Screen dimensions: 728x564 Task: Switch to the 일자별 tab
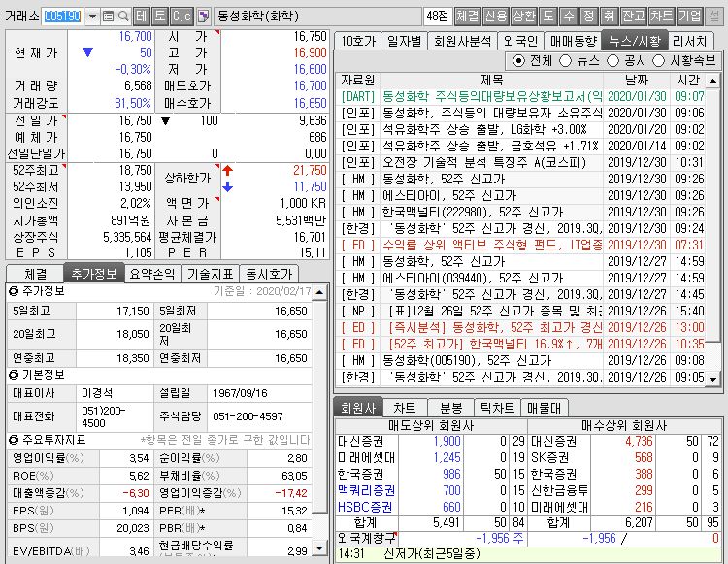click(x=404, y=42)
